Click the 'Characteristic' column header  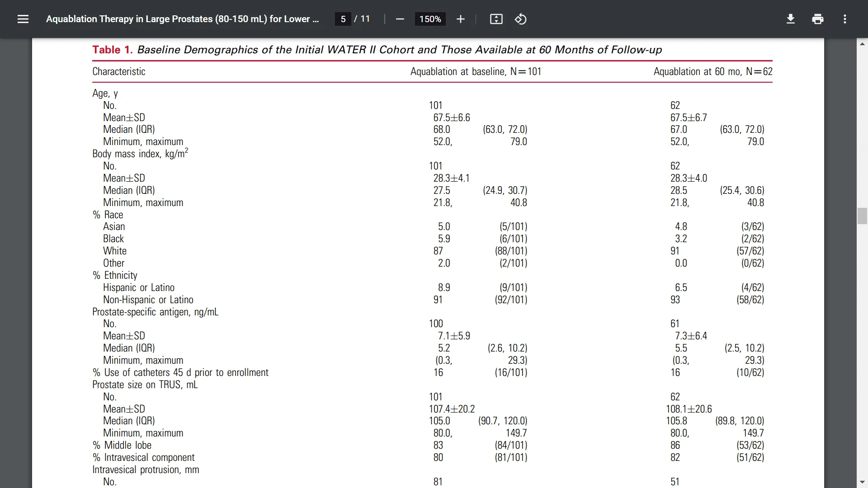tap(119, 71)
